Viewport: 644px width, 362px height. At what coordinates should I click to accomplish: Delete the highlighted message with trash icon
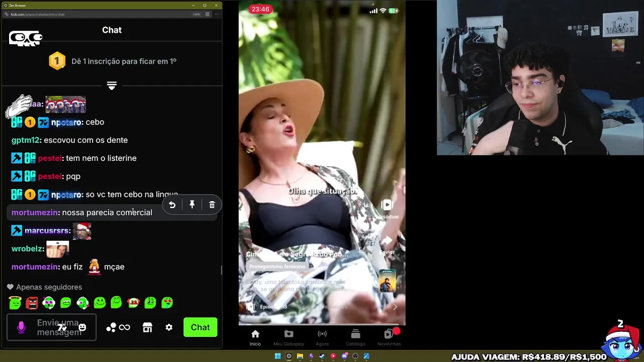tap(212, 205)
